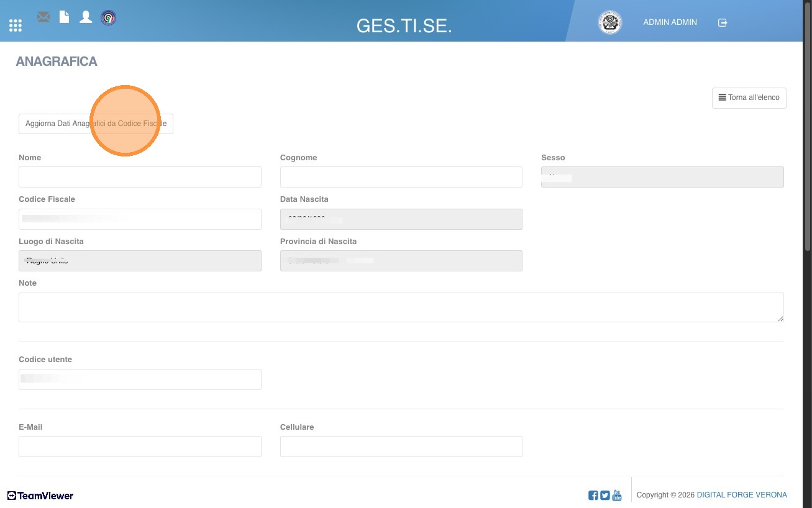Click the TeamViewer logo
The width and height of the screenshot is (812, 508).
[40, 496]
